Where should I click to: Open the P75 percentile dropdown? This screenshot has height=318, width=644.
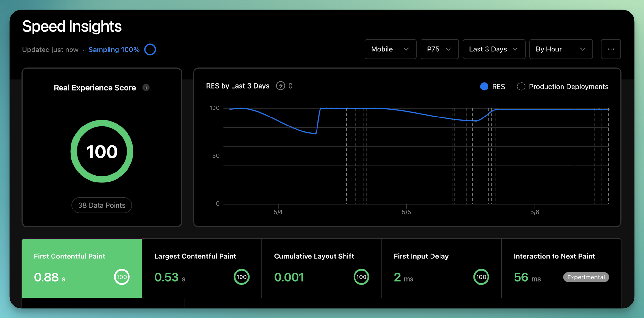click(x=440, y=49)
